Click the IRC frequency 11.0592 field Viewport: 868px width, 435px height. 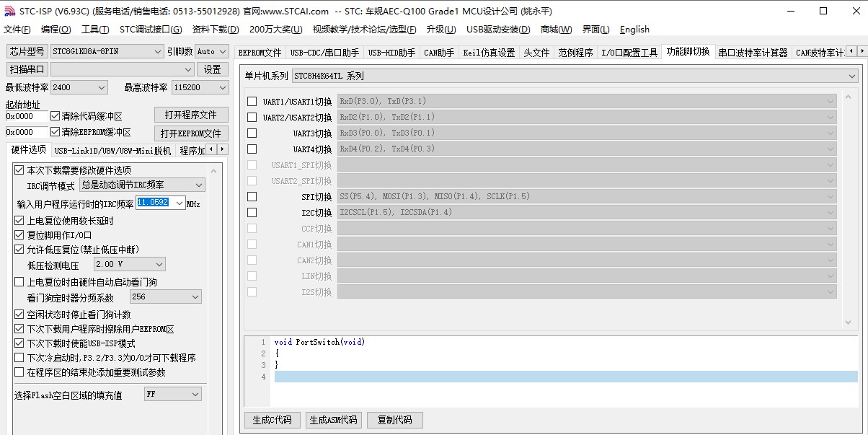(161, 203)
